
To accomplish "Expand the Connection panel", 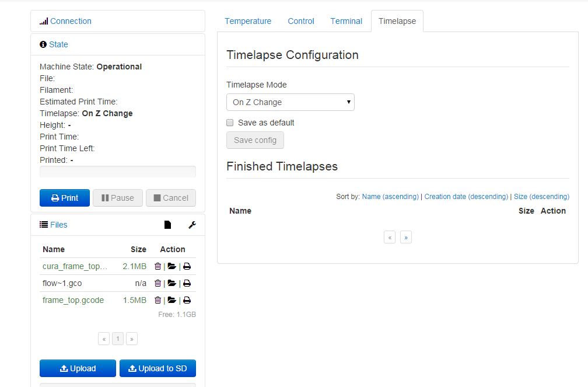I will pos(71,21).
